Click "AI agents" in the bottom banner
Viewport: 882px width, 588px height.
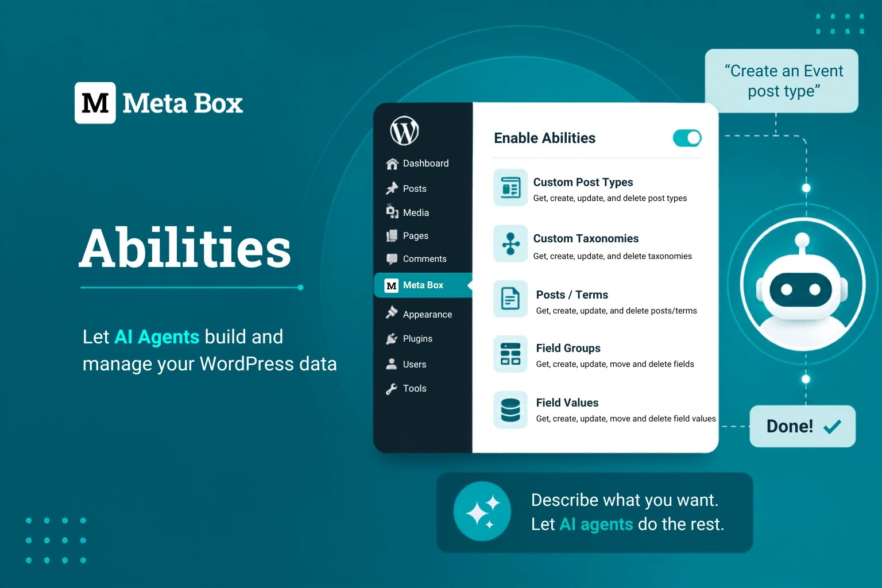(x=596, y=524)
